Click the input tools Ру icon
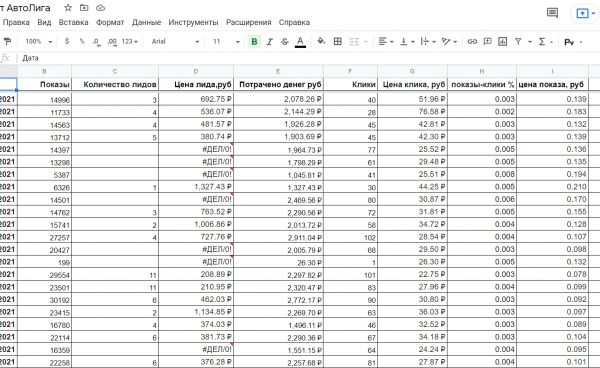The height and width of the screenshot is (368, 600). tap(569, 42)
